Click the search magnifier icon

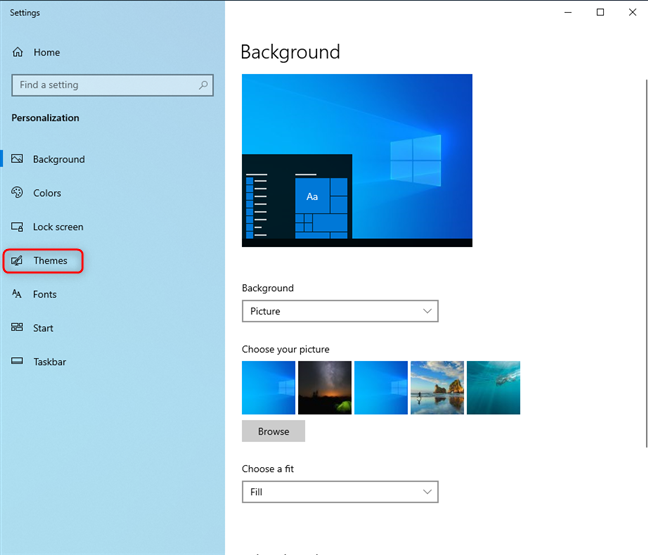point(203,85)
